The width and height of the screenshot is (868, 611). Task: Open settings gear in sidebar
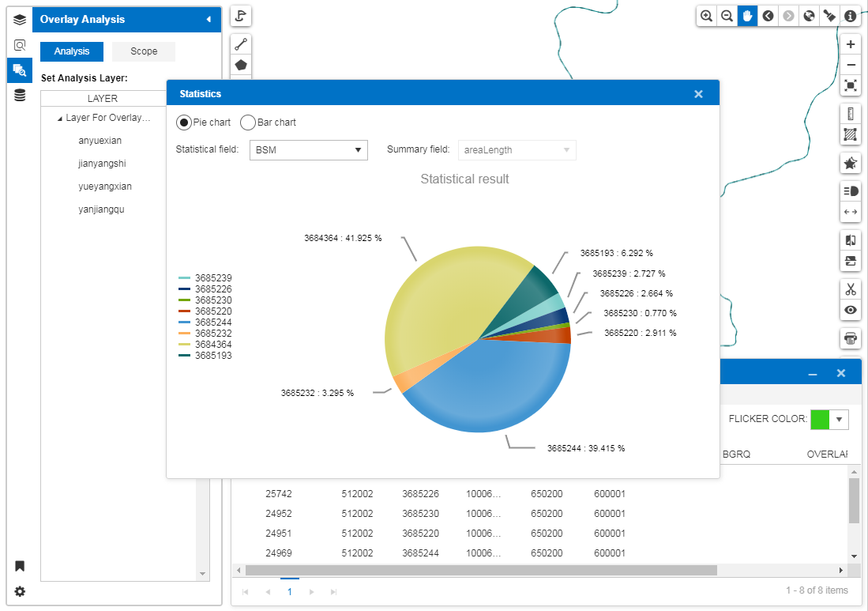(20, 591)
